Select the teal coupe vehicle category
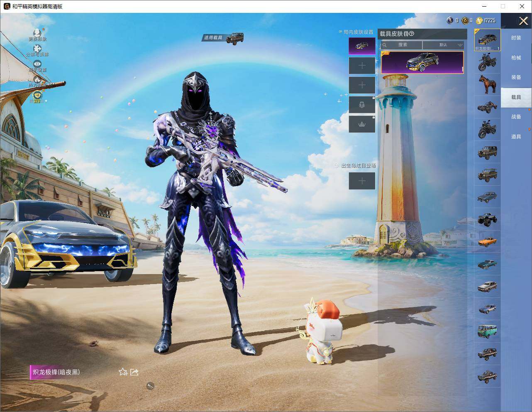 488,264
